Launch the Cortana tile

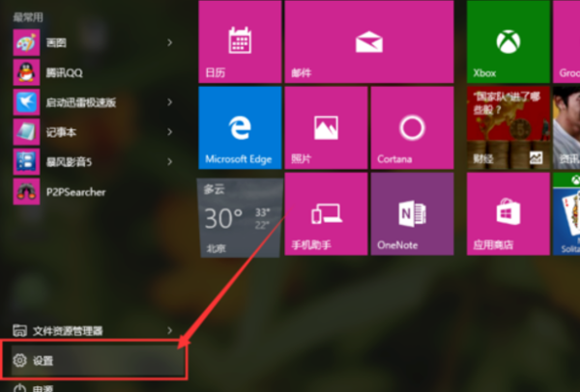pos(413,127)
